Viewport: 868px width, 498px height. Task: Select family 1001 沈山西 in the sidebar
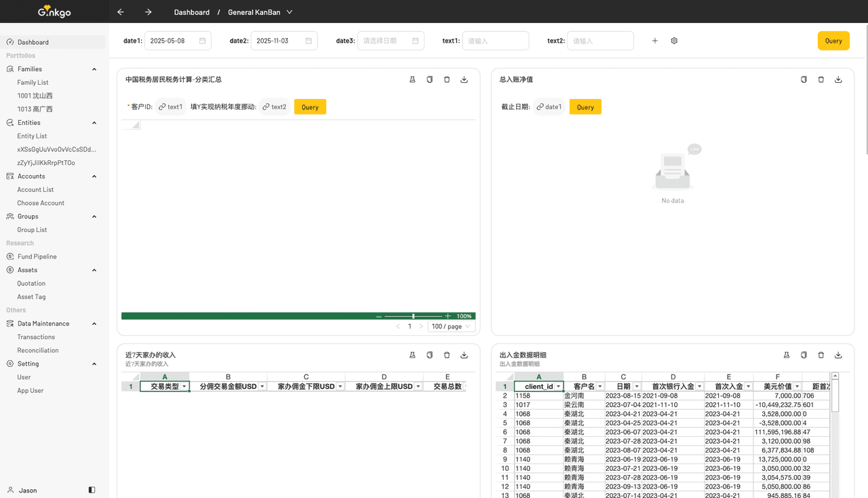pyautogui.click(x=35, y=96)
